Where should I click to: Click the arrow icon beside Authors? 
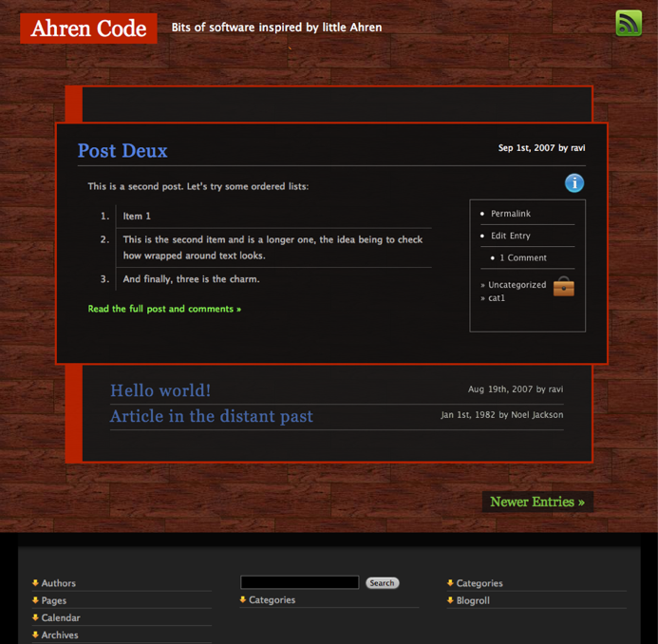(35, 583)
